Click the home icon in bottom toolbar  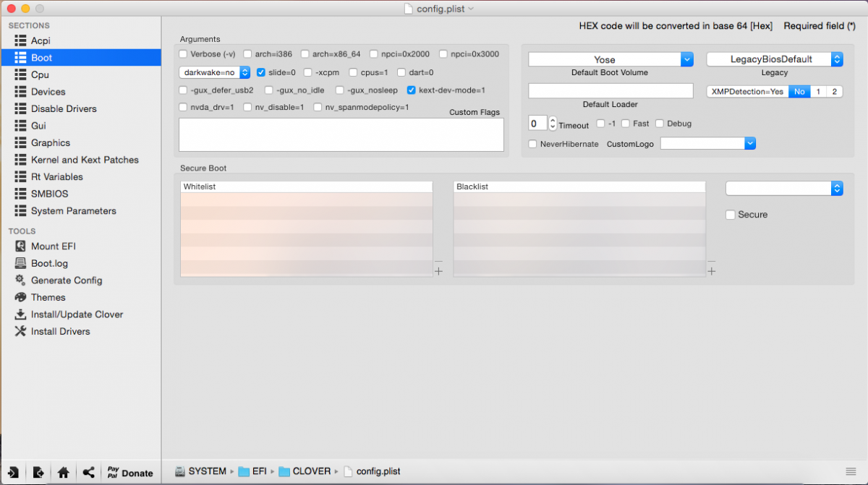tap(64, 473)
